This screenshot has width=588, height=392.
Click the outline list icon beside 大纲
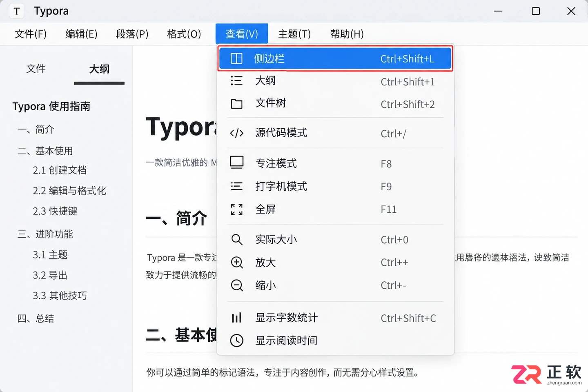[x=236, y=80]
